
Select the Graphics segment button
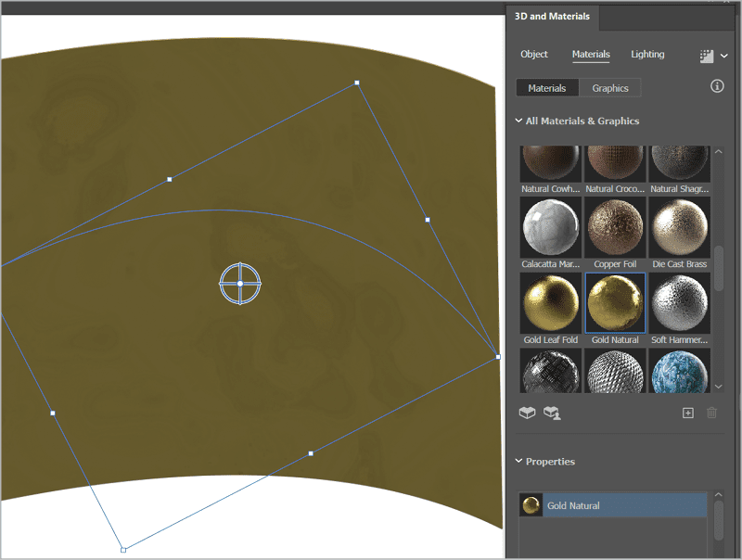pyautogui.click(x=610, y=88)
